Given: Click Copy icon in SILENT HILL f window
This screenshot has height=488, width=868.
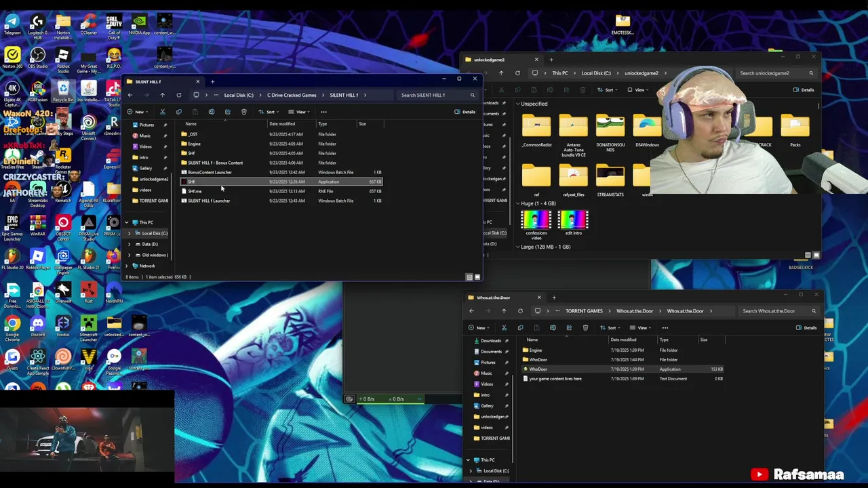Looking at the screenshot, I should (x=178, y=112).
